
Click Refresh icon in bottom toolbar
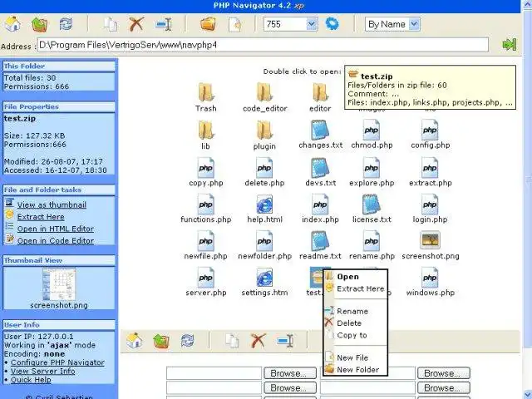188,341
